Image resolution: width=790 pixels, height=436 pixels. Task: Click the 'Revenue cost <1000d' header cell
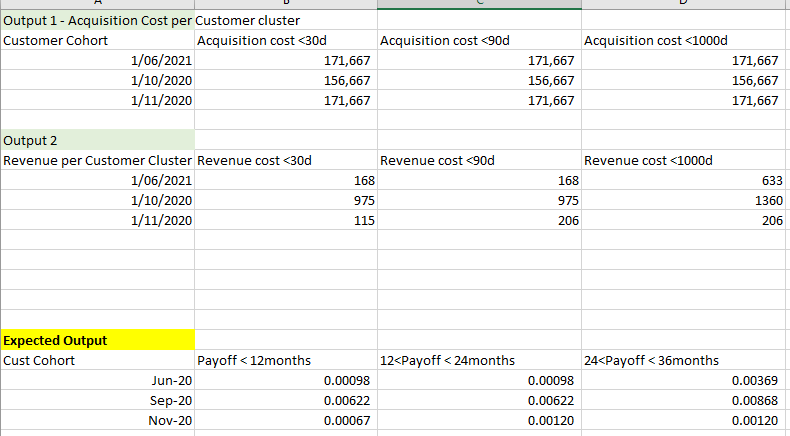686,160
